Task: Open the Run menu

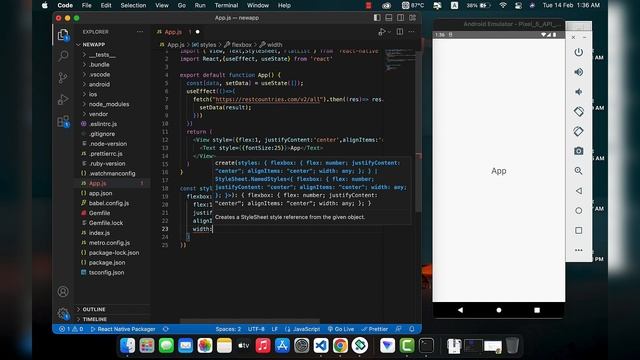Action: click(200, 5)
